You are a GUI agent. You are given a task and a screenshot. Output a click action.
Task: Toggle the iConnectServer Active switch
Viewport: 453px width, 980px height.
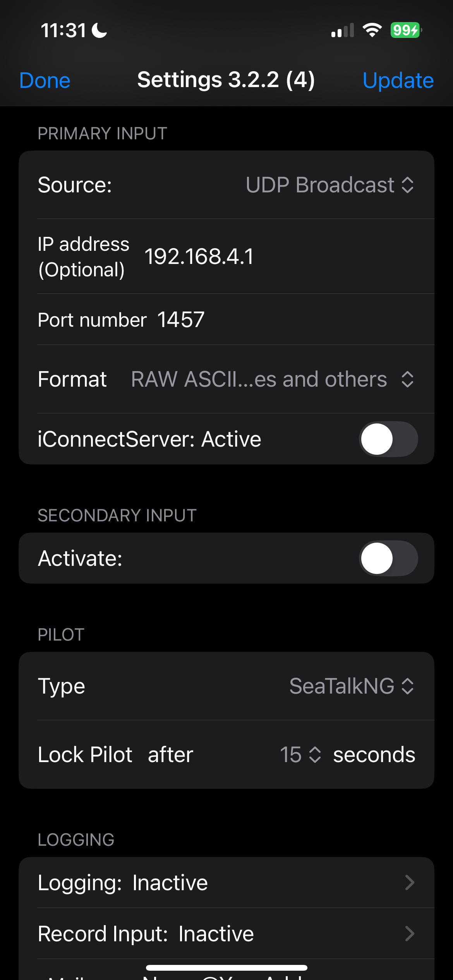pos(388,439)
